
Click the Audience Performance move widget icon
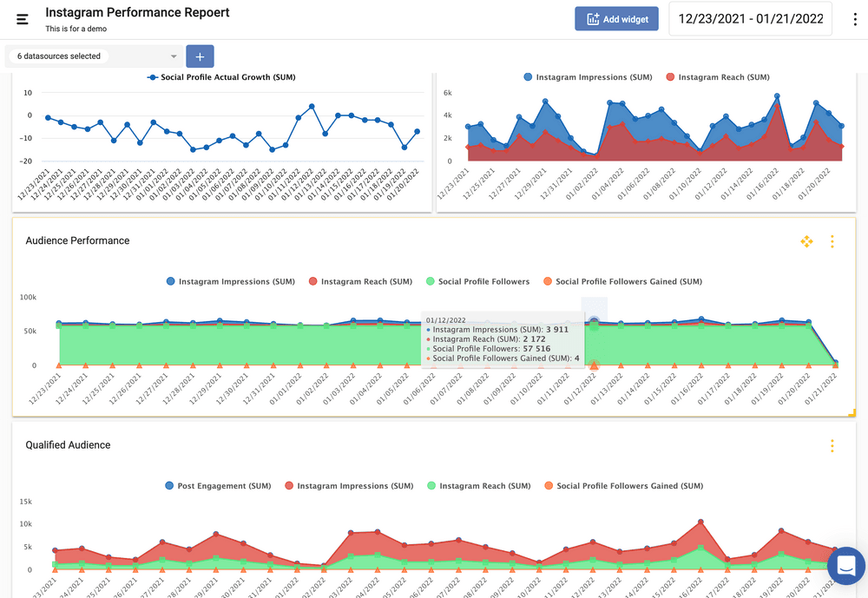click(806, 241)
